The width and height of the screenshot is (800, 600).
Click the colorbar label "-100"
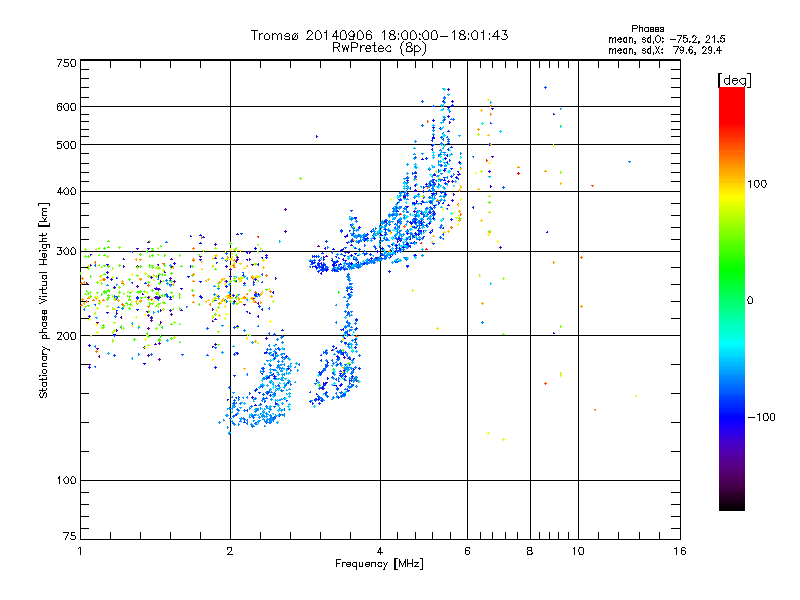point(761,417)
